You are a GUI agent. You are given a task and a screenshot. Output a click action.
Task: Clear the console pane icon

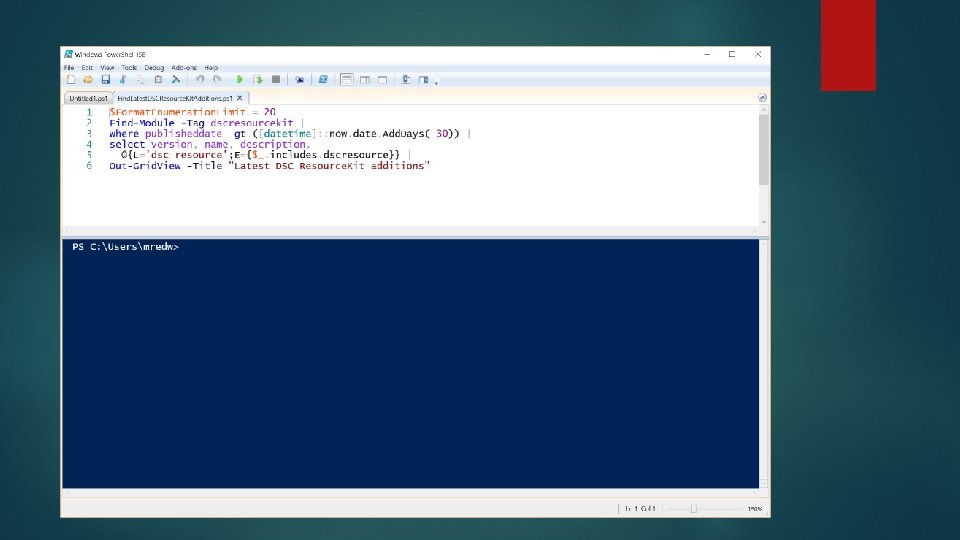pyautogui.click(x=176, y=80)
